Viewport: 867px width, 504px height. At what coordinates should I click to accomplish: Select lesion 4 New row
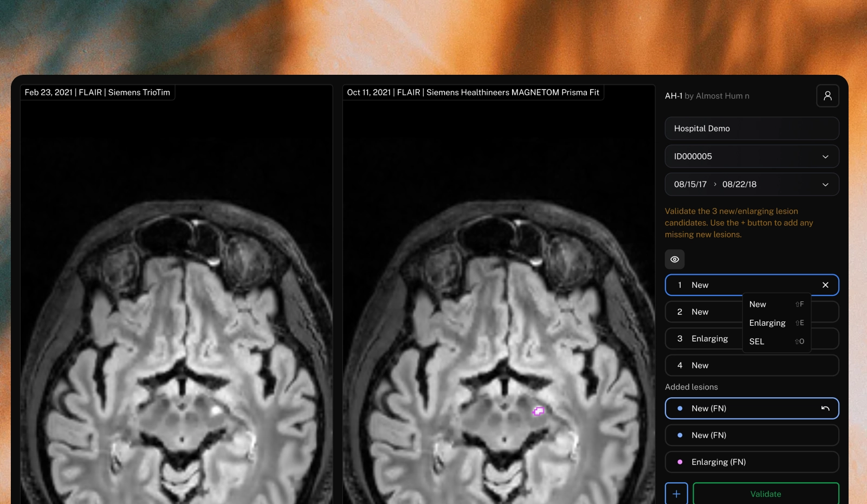click(752, 365)
